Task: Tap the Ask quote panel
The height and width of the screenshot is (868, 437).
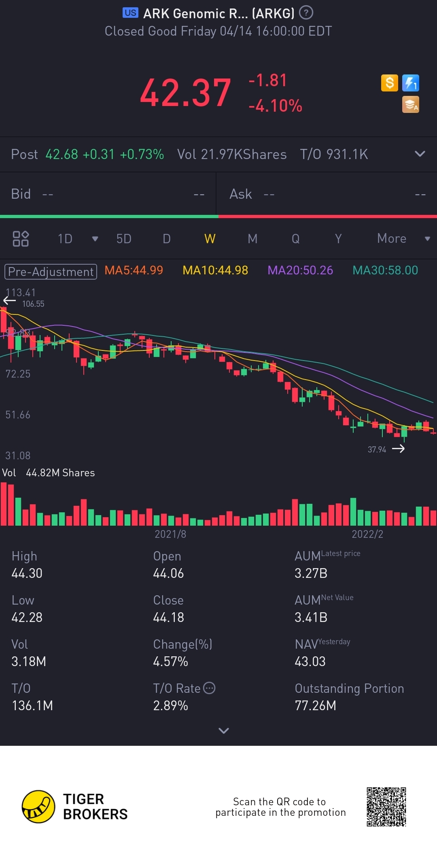Action: (x=327, y=194)
